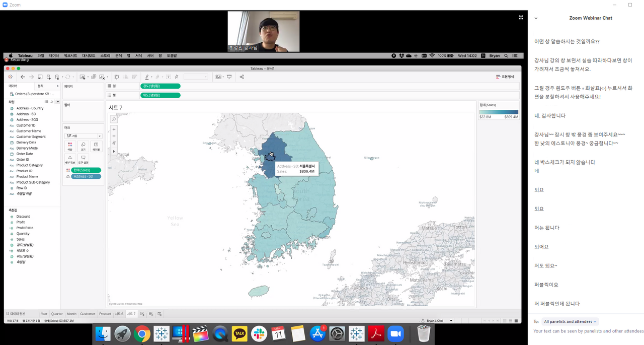Open the 도구 설명 tooltip mark card

coord(83,160)
